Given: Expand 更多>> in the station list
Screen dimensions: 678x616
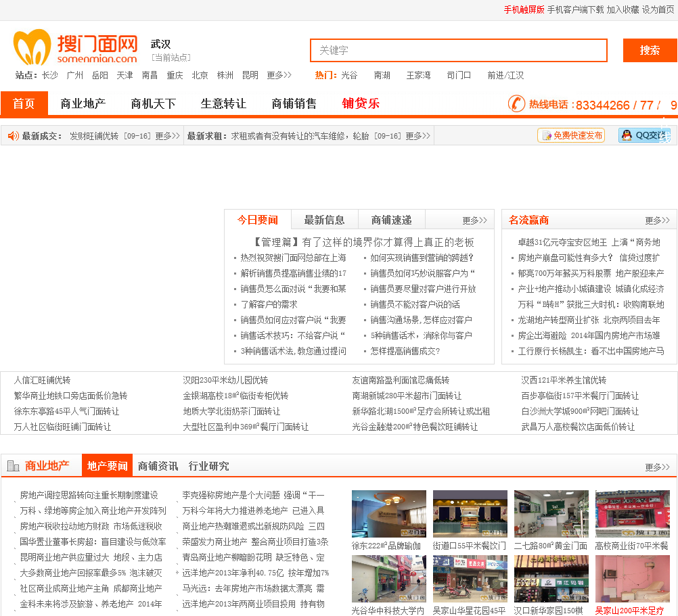Looking at the screenshot, I should 279,75.
